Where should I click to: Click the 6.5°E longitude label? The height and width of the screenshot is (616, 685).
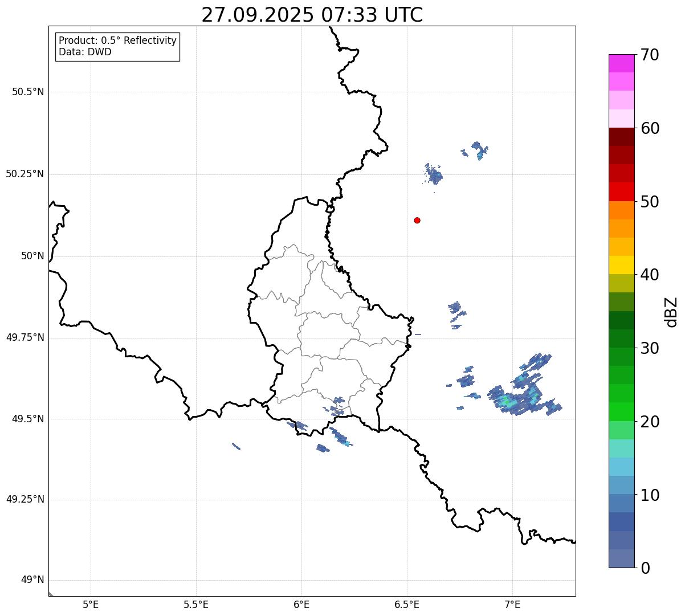tap(407, 605)
